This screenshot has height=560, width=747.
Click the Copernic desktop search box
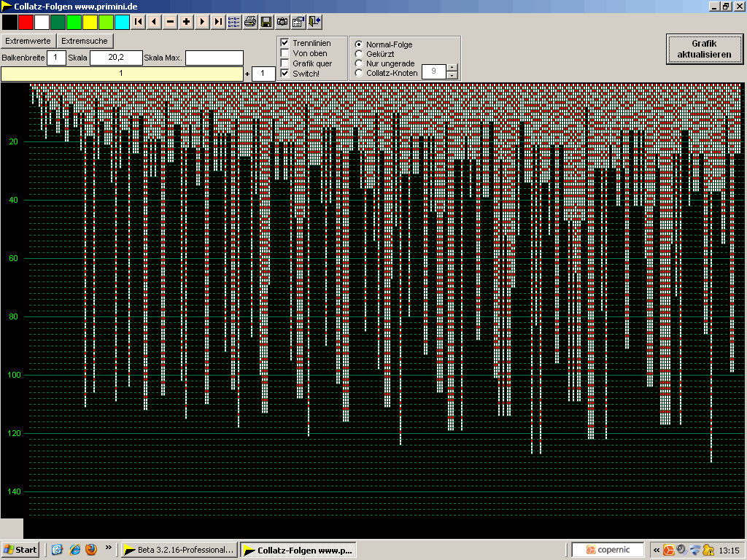click(x=608, y=550)
